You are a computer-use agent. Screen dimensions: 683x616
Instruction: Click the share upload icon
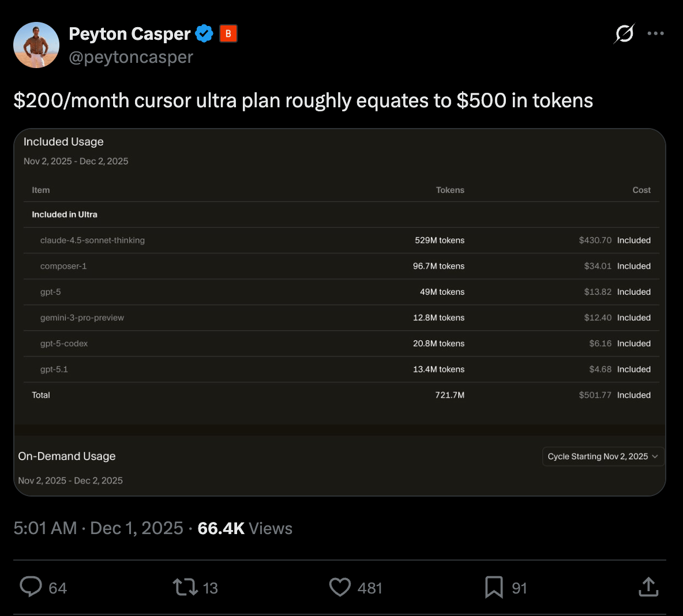(648, 587)
